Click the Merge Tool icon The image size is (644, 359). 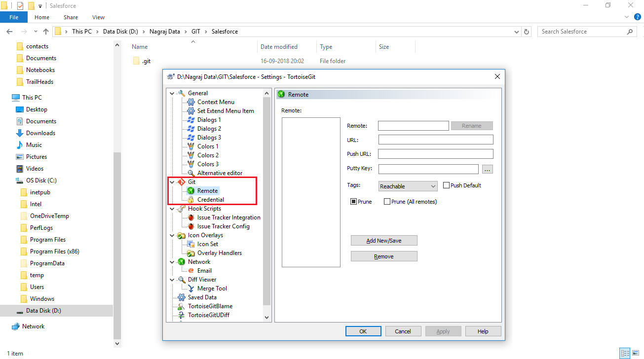[x=190, y=288]
